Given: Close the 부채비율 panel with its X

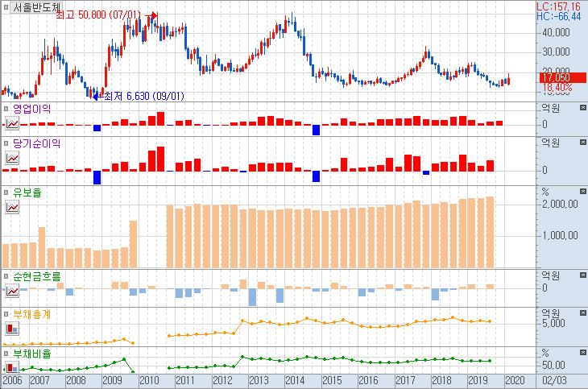Looking at the screenshot, I should [582, 352].
